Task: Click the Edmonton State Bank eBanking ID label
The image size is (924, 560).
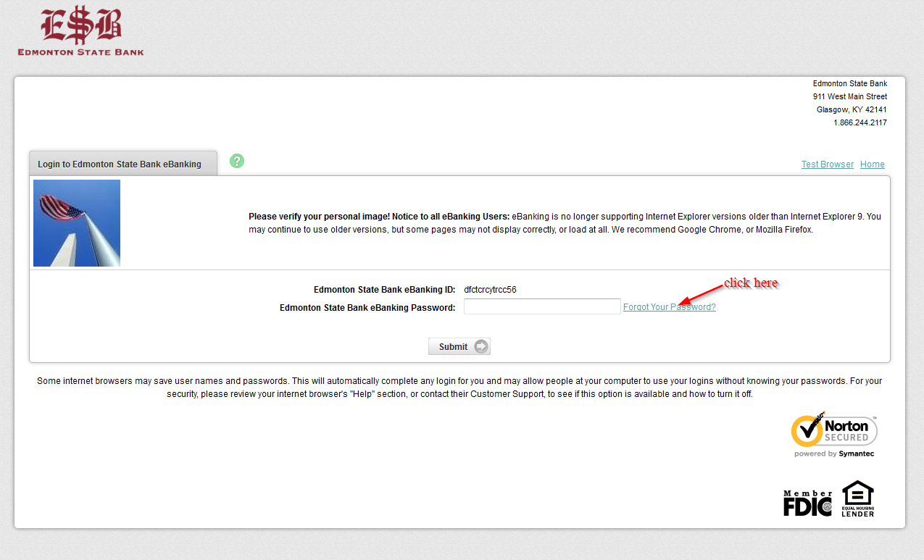Action: coord(385,290)
